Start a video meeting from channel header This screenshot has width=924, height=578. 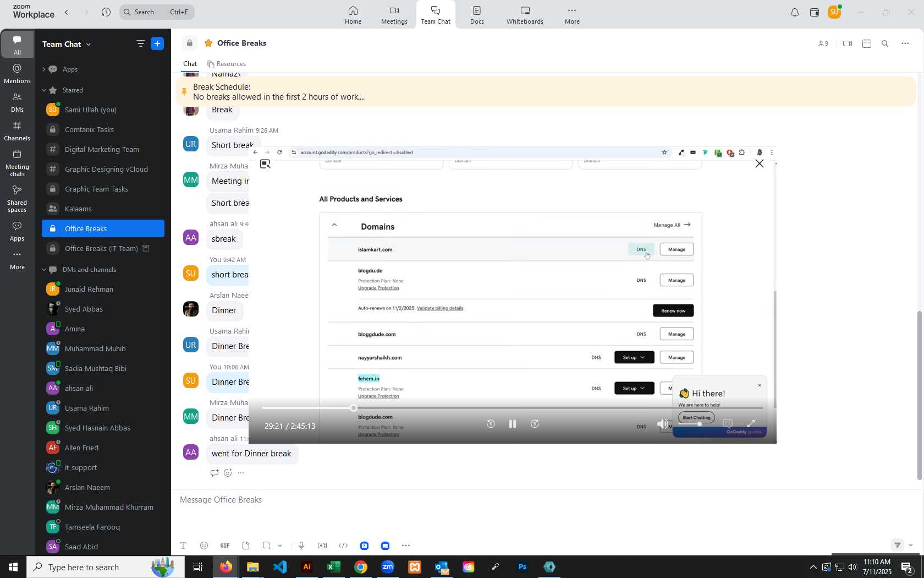848,43
